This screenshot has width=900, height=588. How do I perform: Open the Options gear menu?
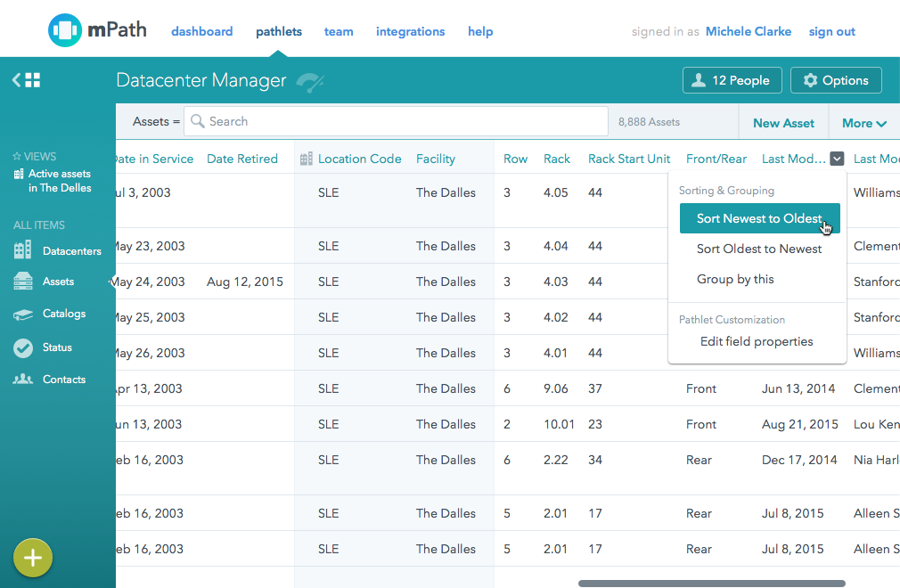(835, 80)
